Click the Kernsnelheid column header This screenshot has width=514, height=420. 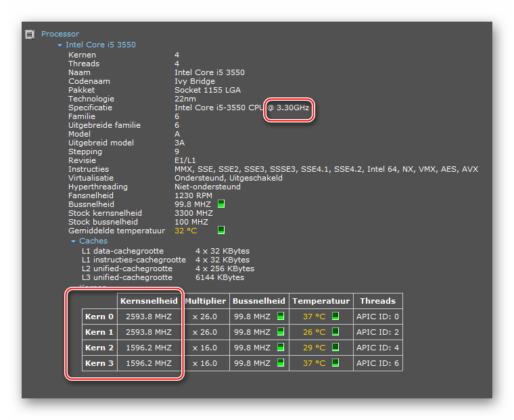pyautogui.click(x=149, y=301)
